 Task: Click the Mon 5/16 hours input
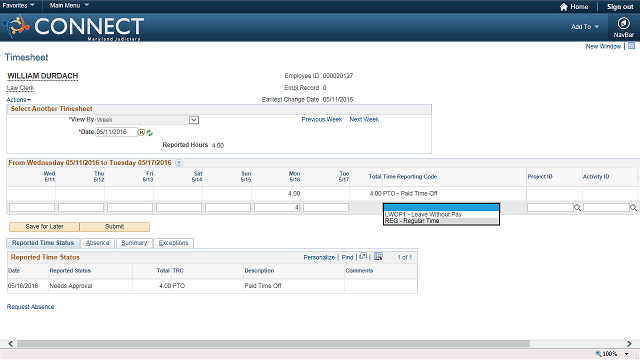[277, 207]
